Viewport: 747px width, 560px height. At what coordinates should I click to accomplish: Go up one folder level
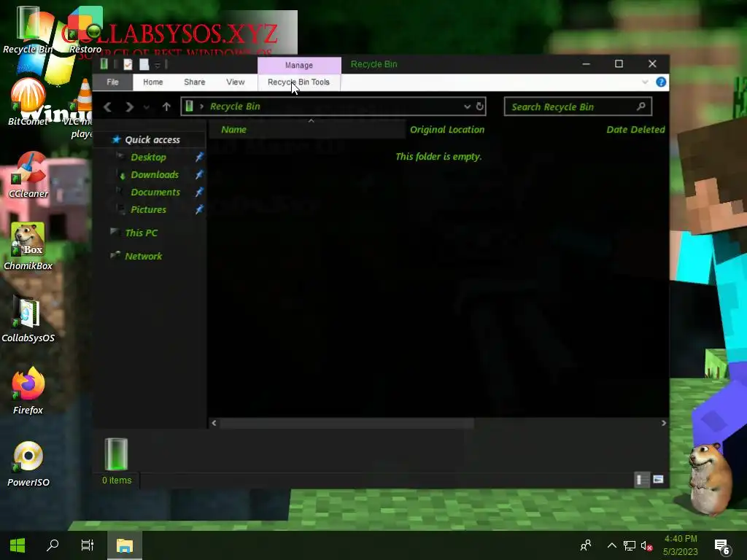[166, 106]
